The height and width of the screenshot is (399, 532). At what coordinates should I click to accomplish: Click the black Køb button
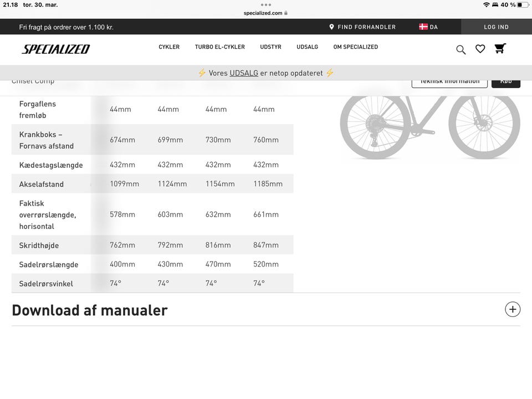(506, 84)
